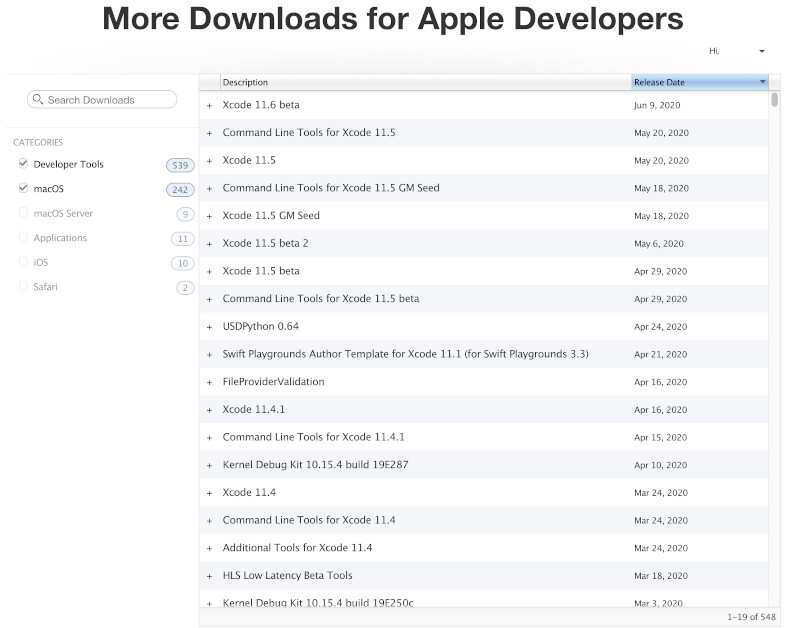Enable the macOS Server category checkbox

23,213
